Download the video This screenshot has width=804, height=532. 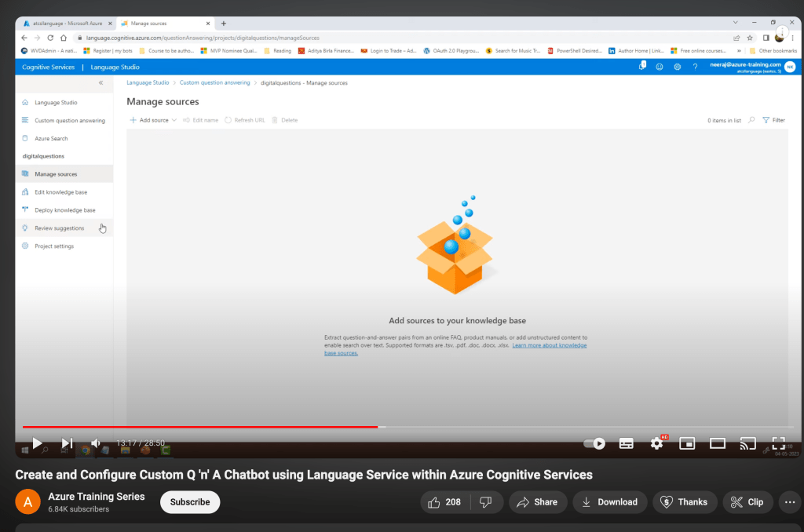click(x=609, y=502)
